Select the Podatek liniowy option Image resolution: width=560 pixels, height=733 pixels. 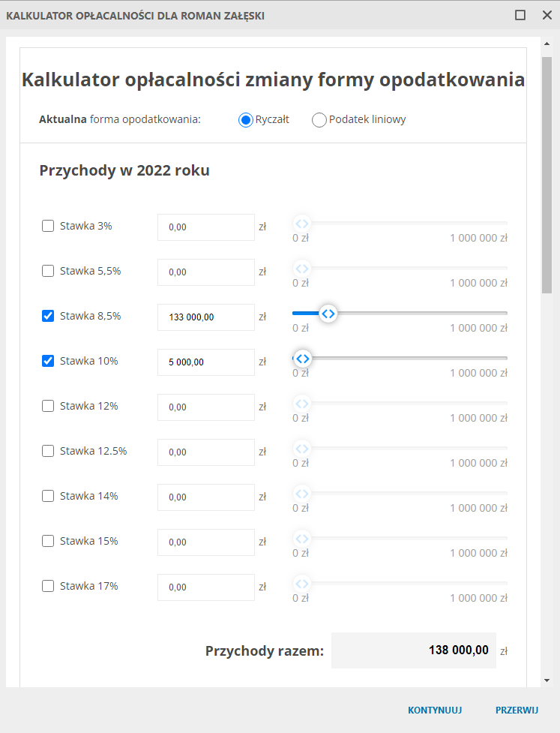(x=319, y=120)
